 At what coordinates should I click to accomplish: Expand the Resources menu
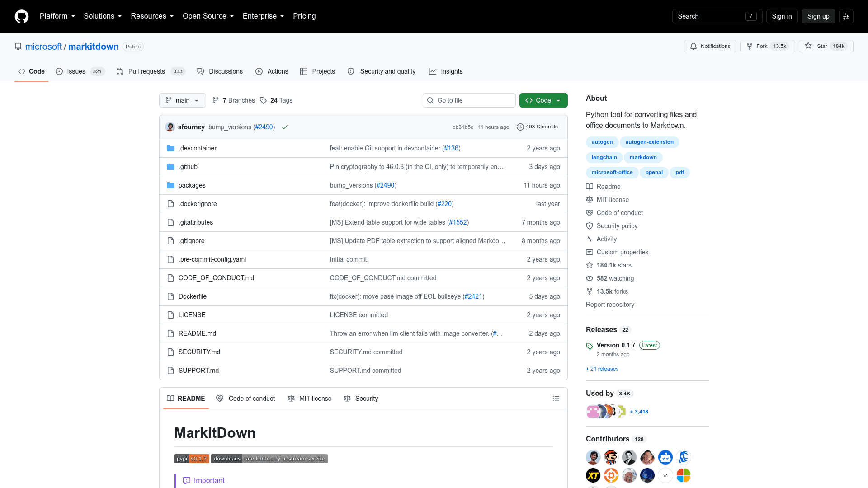click(152, 16)
